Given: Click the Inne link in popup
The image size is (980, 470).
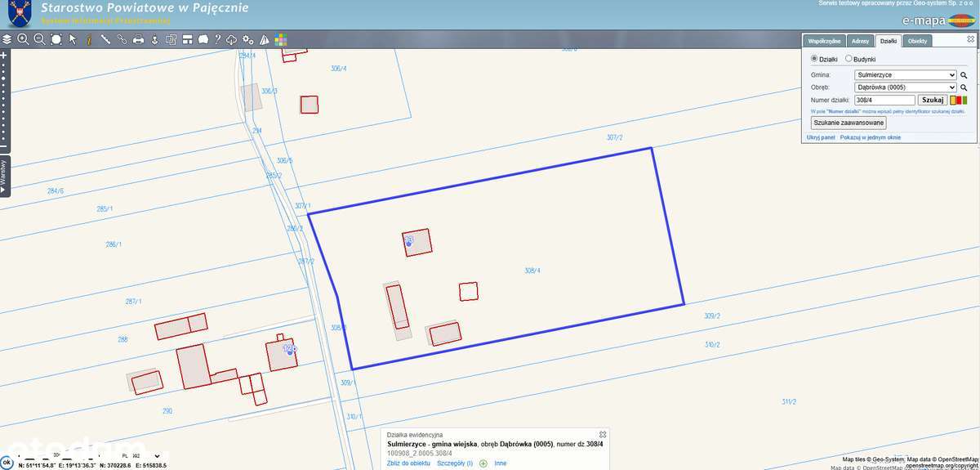Looking at the screenshot, I should pos(501,463).
